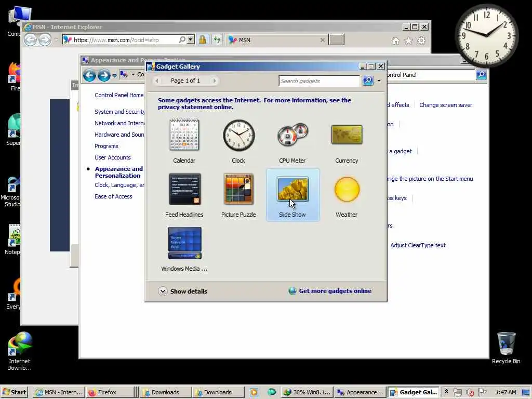Click the Action Center flag icon
The image size is (532, 399).
[483, 392]
